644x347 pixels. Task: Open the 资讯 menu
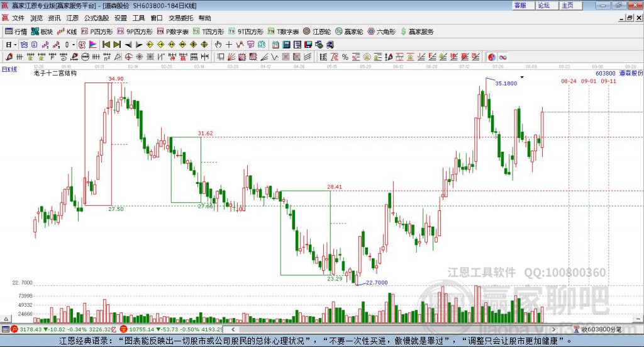coord(54,18)
